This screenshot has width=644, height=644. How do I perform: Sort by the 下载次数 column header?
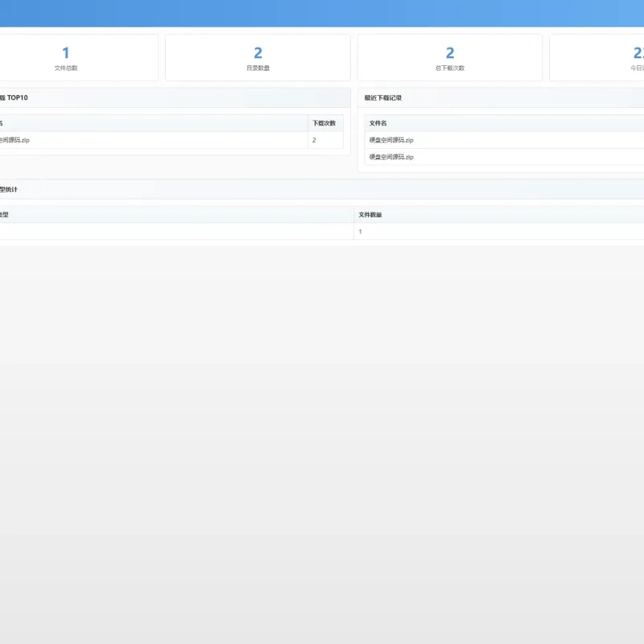click(325, 123)
